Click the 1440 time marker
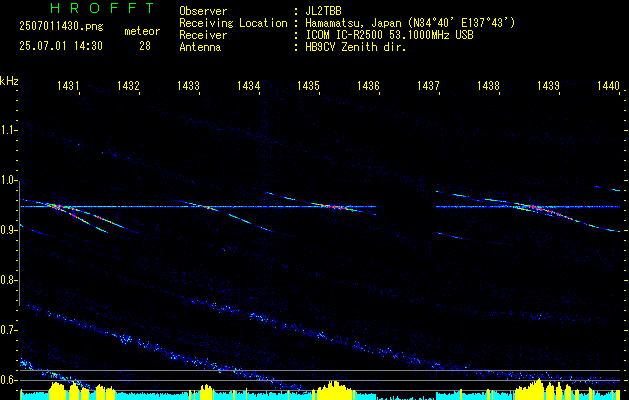Screen dimensions: 629x400 click(x=608, y=85)
